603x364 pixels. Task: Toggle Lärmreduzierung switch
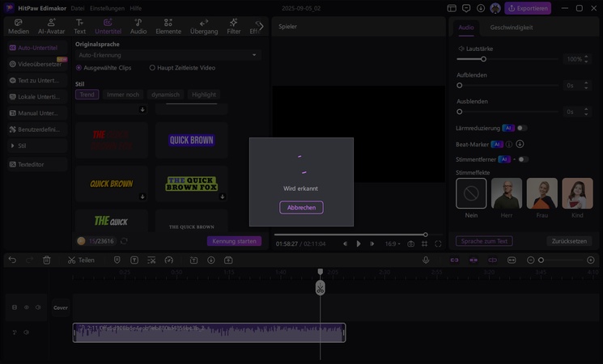coord(522,128)
